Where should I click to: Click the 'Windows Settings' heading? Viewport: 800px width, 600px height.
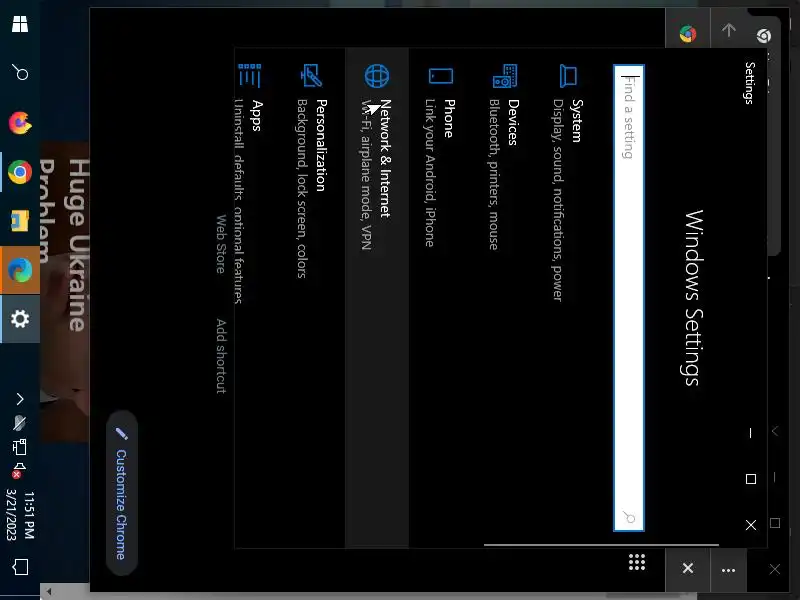click(693, 298)
